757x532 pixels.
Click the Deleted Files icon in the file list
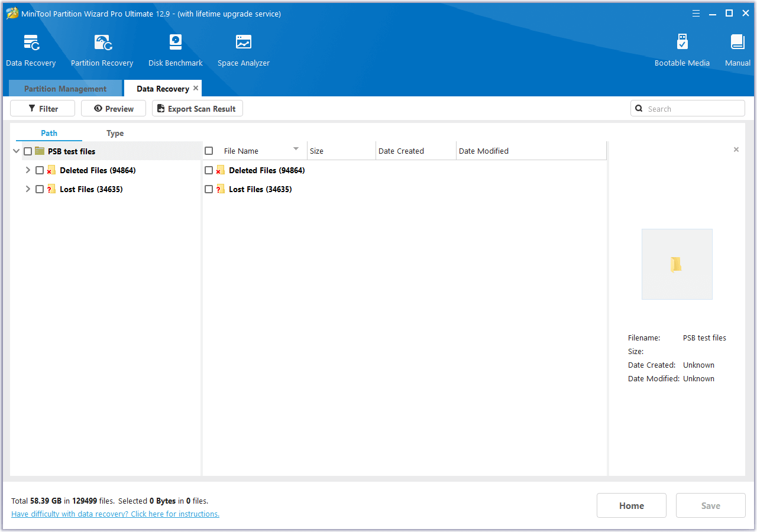coord(220,170)
